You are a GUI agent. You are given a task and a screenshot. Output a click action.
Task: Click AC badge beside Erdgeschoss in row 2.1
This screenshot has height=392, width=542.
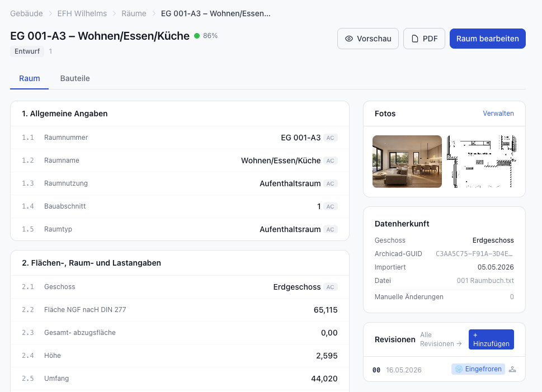[330, 287]
